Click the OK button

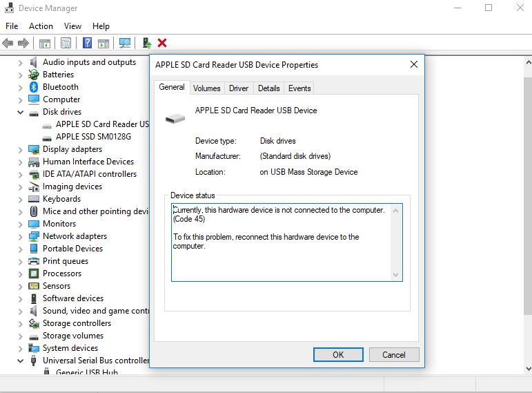point(338,354)
